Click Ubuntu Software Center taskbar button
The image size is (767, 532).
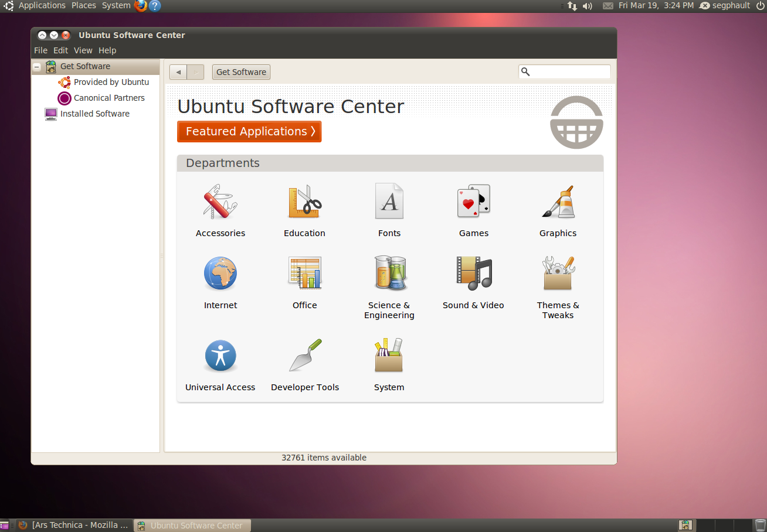click(192, 526)
